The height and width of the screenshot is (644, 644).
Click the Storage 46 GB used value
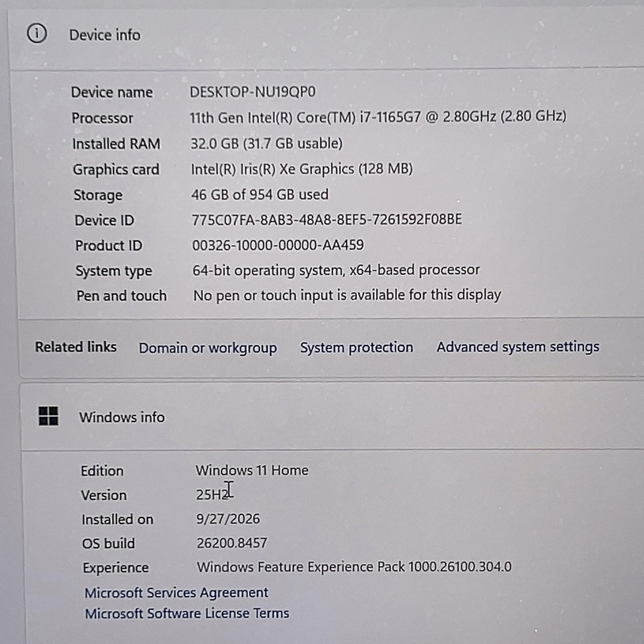point(260,194)
